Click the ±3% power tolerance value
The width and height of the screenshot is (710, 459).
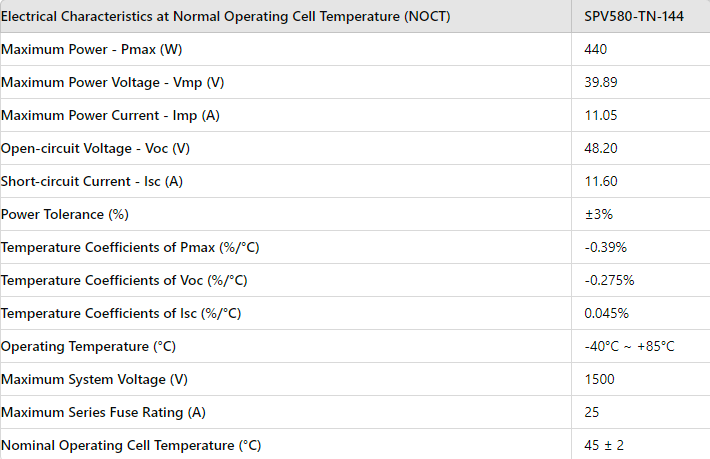(x=598, y=214)
